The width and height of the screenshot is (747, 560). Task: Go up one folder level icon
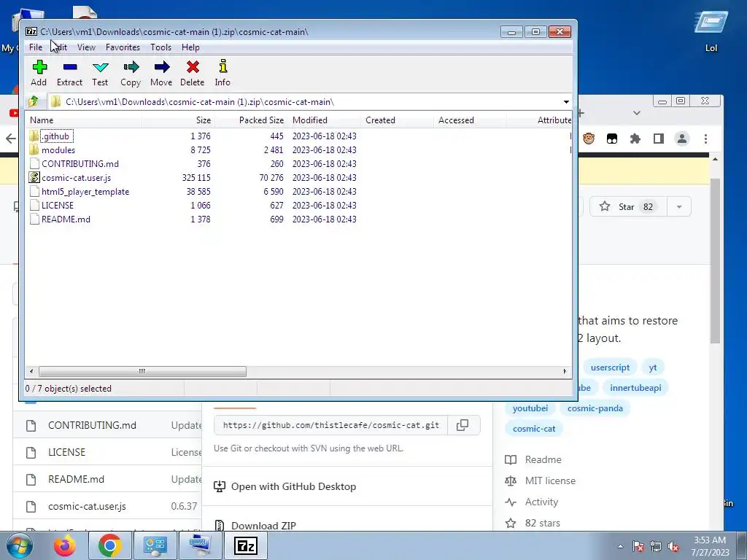click(34, 101)
